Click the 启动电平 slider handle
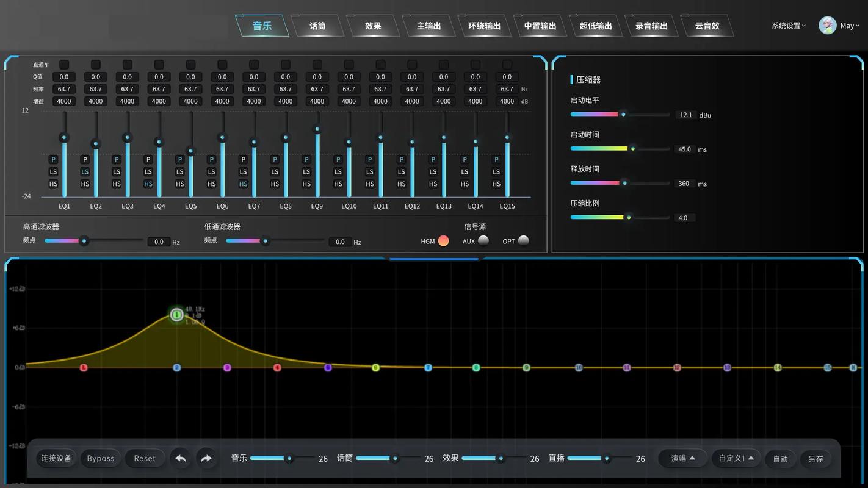 pos(623,114)
